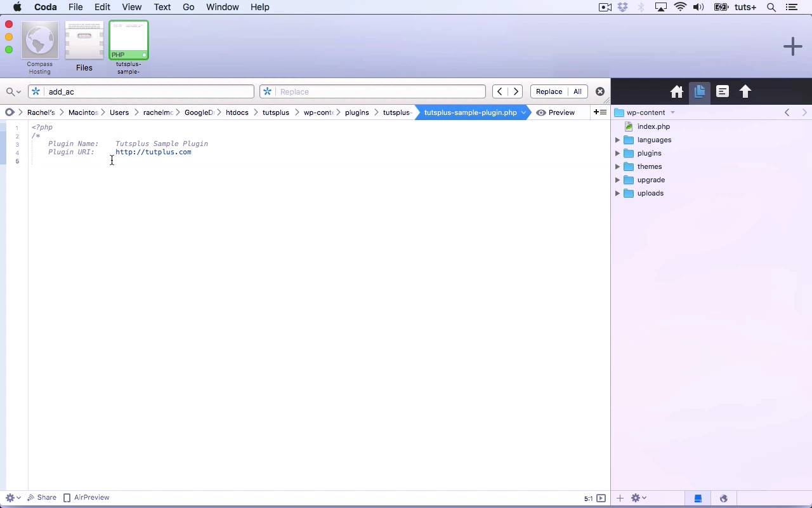
Task: Focus the Replace text field
Action: tap(372, 91)
